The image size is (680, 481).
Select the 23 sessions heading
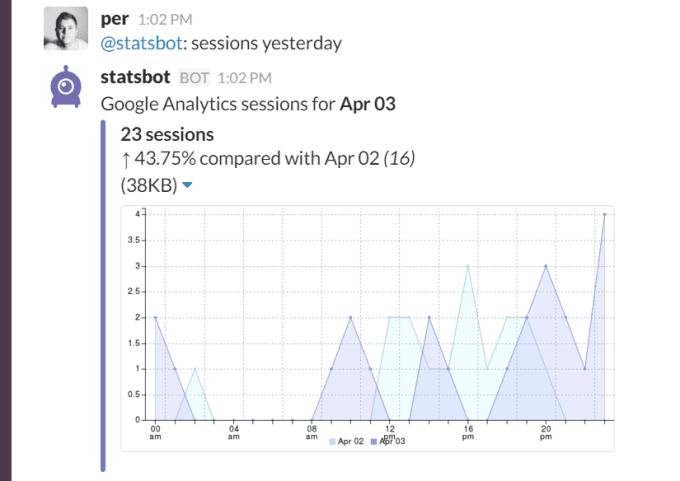coord(167,134)
